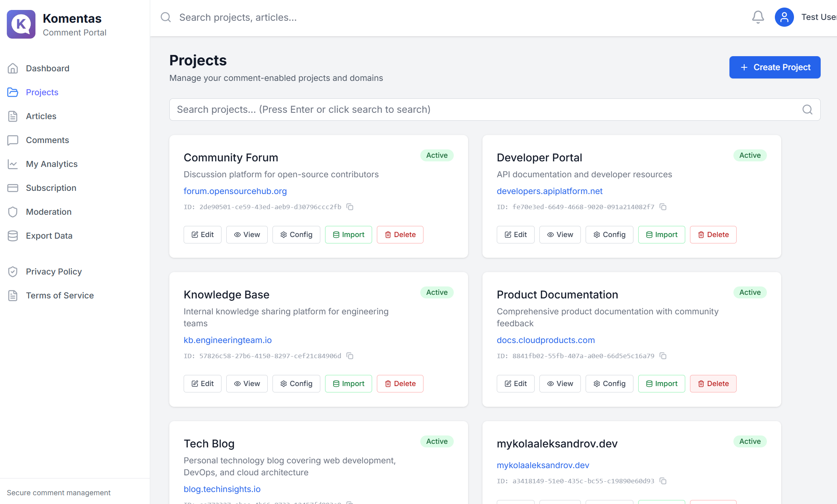Screen dimensions: 837x504
Task: Open Config for Developer Portal
Action: click(x=609, y=234)
